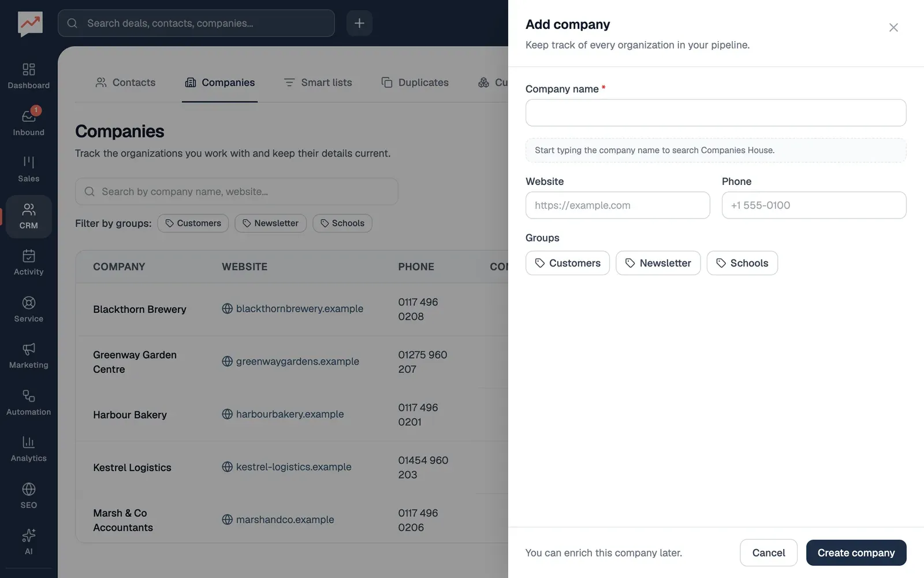Filter the companies list by Schools
Viewport: 924px width, 578px height.
(x=342, y=223)
